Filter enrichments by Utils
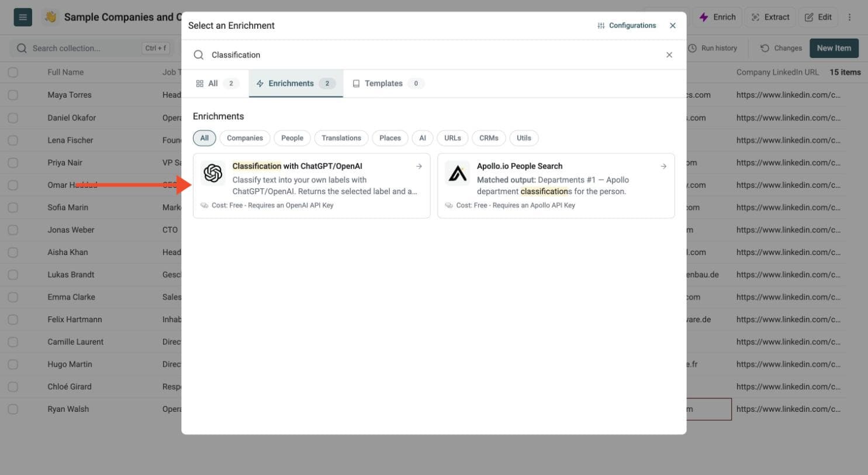Viewport: 868px width, 475px height. (524, 138)
